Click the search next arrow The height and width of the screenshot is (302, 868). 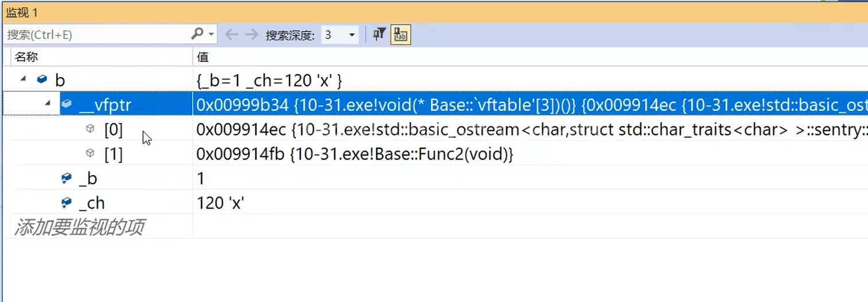click(x=251, y=34)
